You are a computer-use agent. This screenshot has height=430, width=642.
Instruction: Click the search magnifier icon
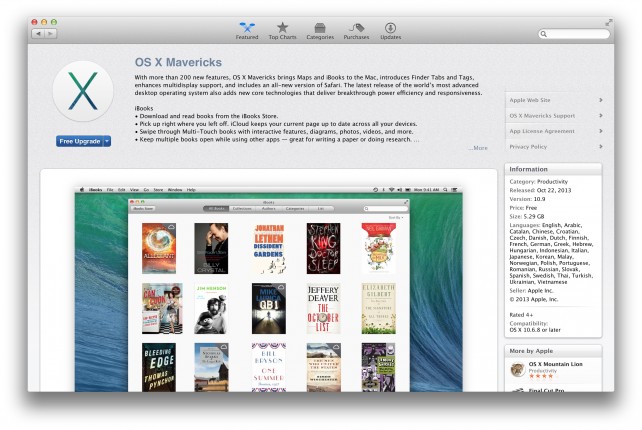544,34
